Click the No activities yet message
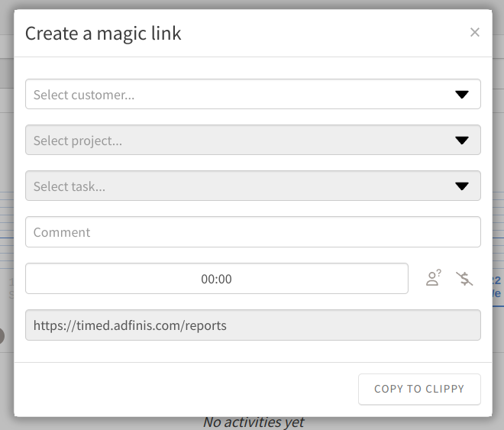 click(x=253, y=422)
